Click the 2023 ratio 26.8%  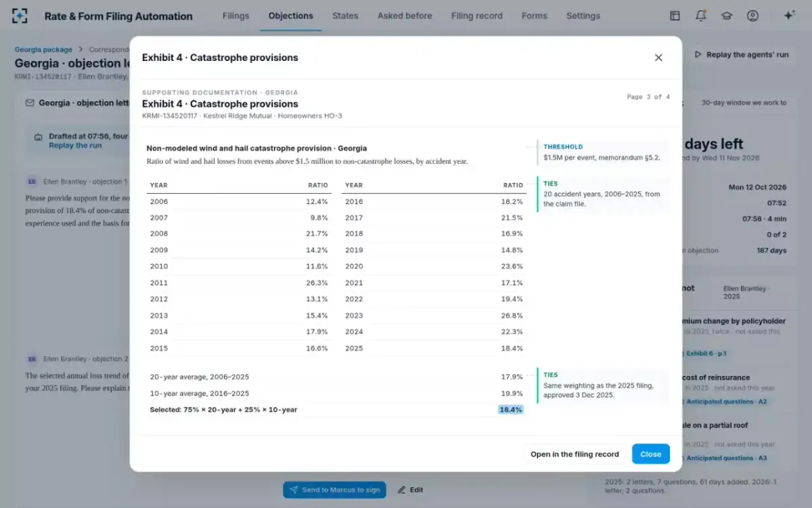coord(512,316)
